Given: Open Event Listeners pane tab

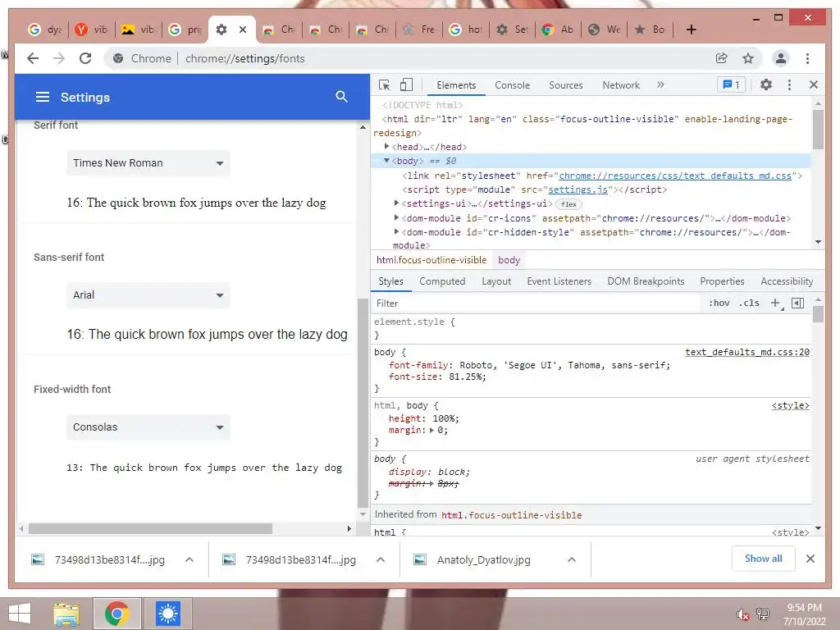Looking at the screenshot, I should [x=559, y=281].
